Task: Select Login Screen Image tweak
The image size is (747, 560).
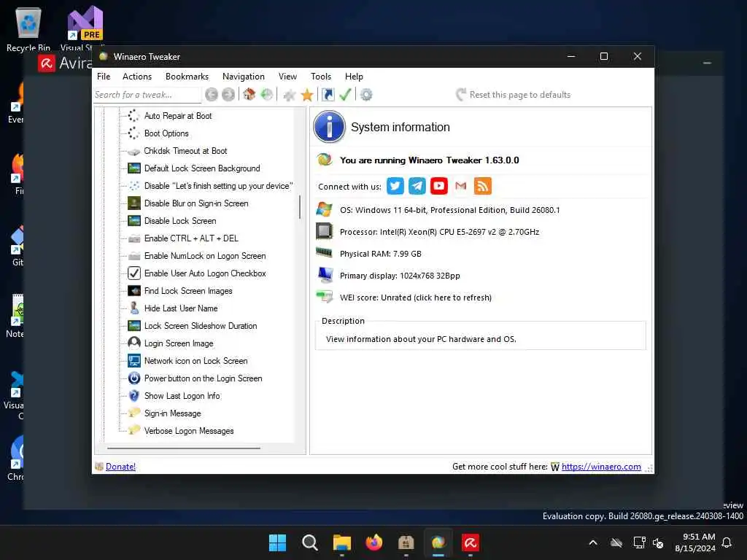Action: (179, 344)
